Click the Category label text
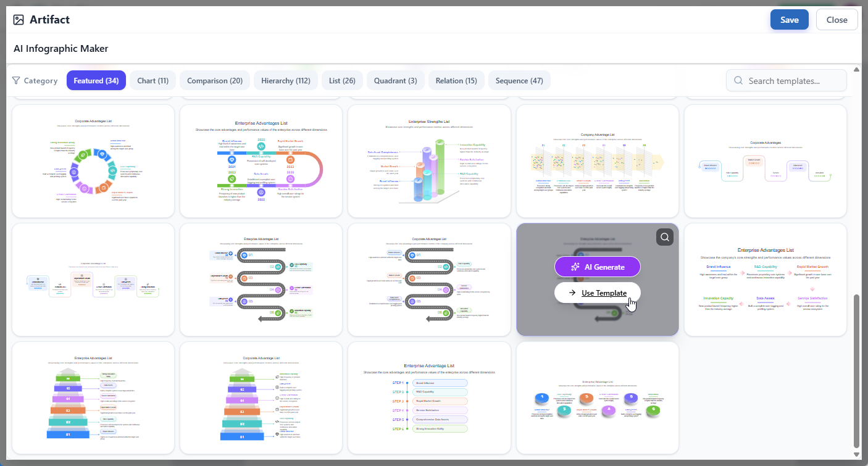The height and width of the screenshot is (466, 868). (x=41, y=80)
